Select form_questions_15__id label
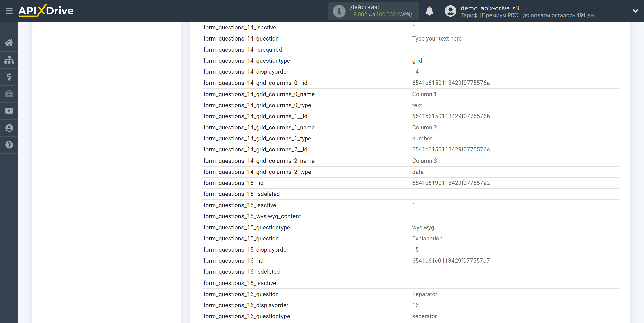Image resolution: width=644 pixels, height=323 pixels. pyautogui.click(x=233, y=183)
